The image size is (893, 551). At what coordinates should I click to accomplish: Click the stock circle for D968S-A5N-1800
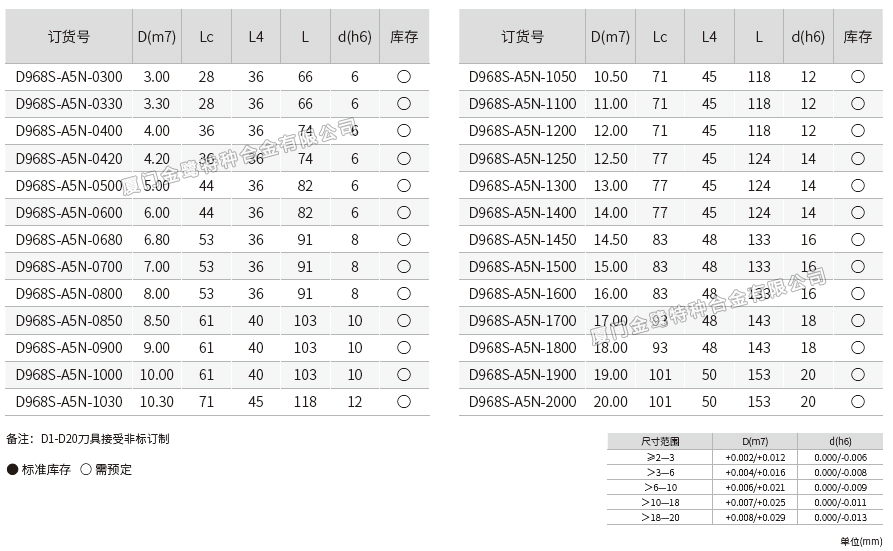pyautogui.click(x=858, y=347)
